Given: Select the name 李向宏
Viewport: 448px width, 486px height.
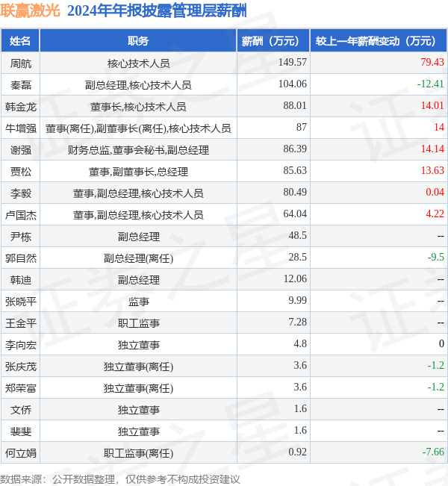Looking at the screenshot, I should (x=21, y=345).
